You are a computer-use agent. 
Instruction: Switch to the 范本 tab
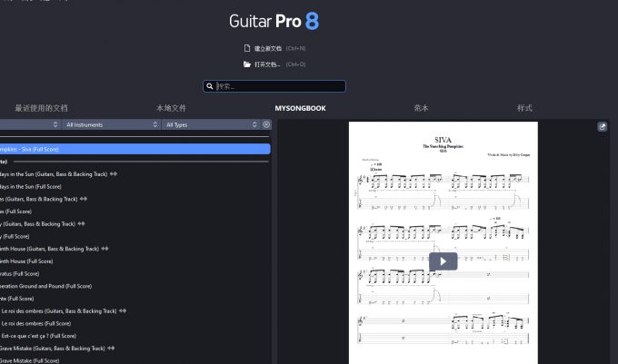pos(421,108)
